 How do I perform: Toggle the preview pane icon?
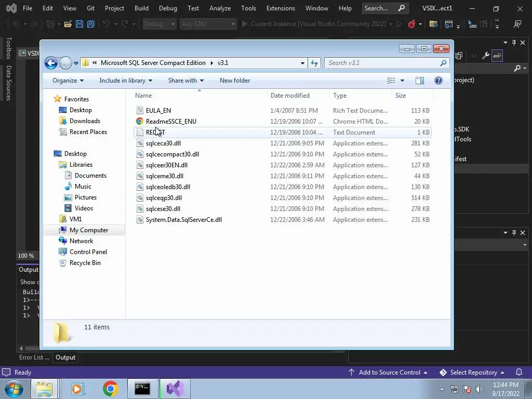(420, 81)
